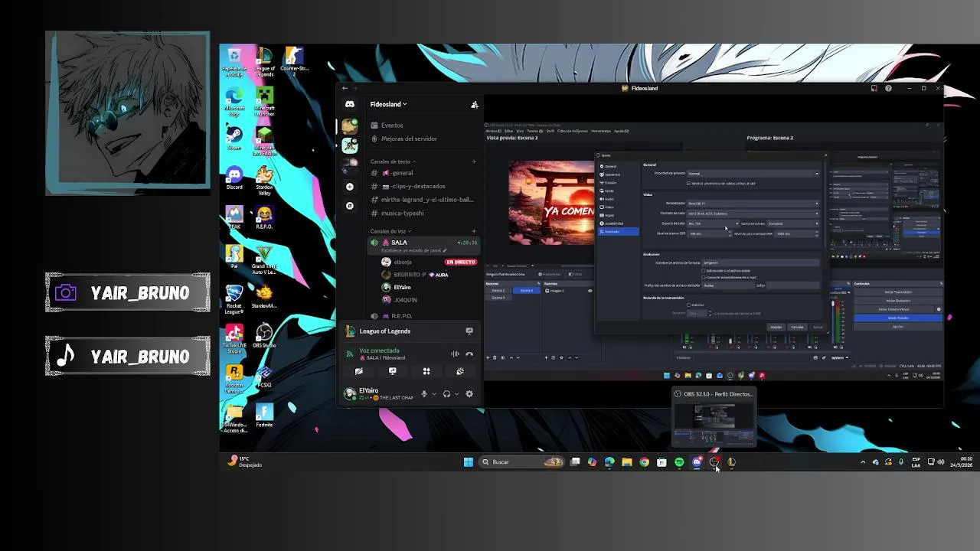This screenshot has height=551, width=980.
Task: Open Prioridad del proceso dropdown in OBS
Action: (753, 174)
